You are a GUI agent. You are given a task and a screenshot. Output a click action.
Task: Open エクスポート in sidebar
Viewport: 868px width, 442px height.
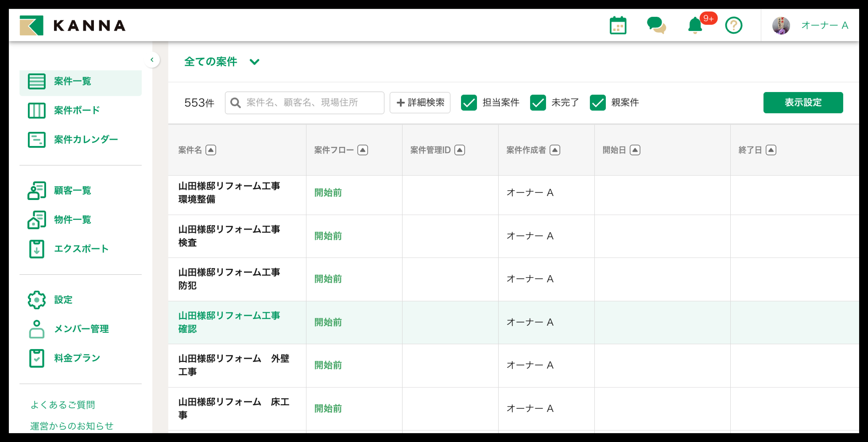tap(81, 249)
